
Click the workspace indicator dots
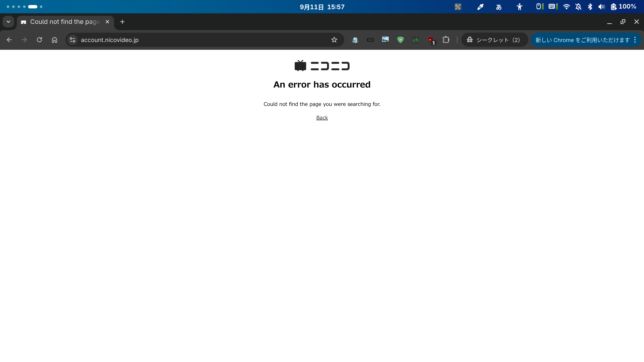click(x=24, y=7)
